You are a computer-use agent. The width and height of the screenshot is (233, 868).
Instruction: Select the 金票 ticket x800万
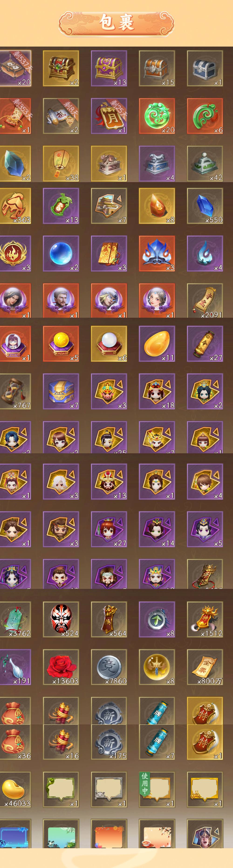pos(205,667)
